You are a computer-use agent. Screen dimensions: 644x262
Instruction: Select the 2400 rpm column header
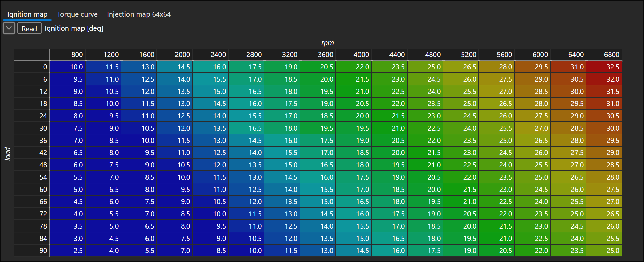(211, 54)
